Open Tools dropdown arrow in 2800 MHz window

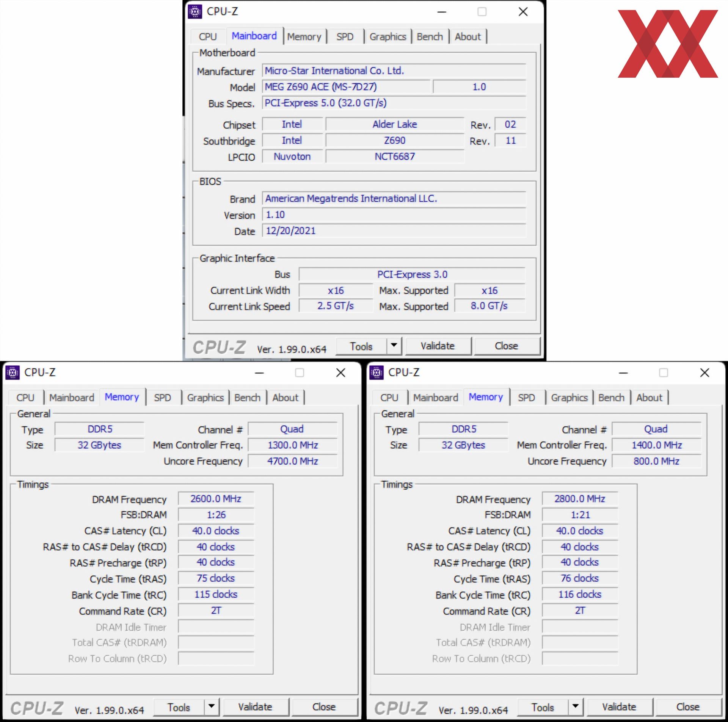[x=576, y=706]
